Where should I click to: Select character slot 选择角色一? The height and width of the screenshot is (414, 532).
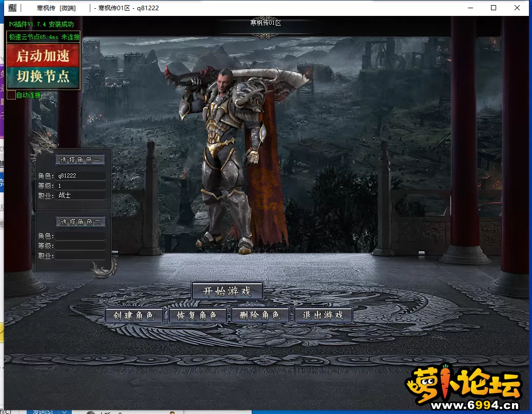80,160
